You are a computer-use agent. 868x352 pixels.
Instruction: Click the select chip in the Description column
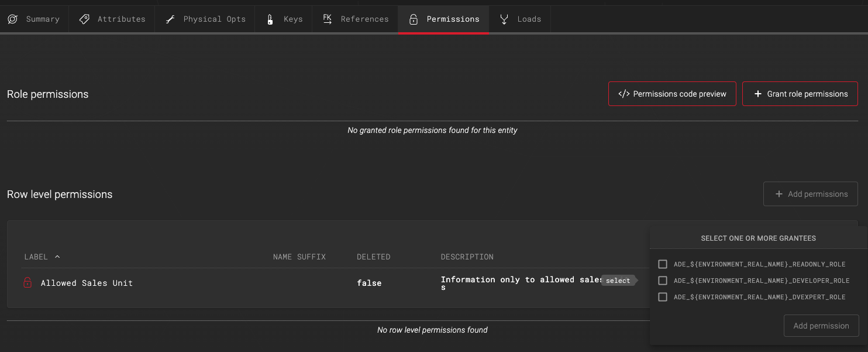618,281
